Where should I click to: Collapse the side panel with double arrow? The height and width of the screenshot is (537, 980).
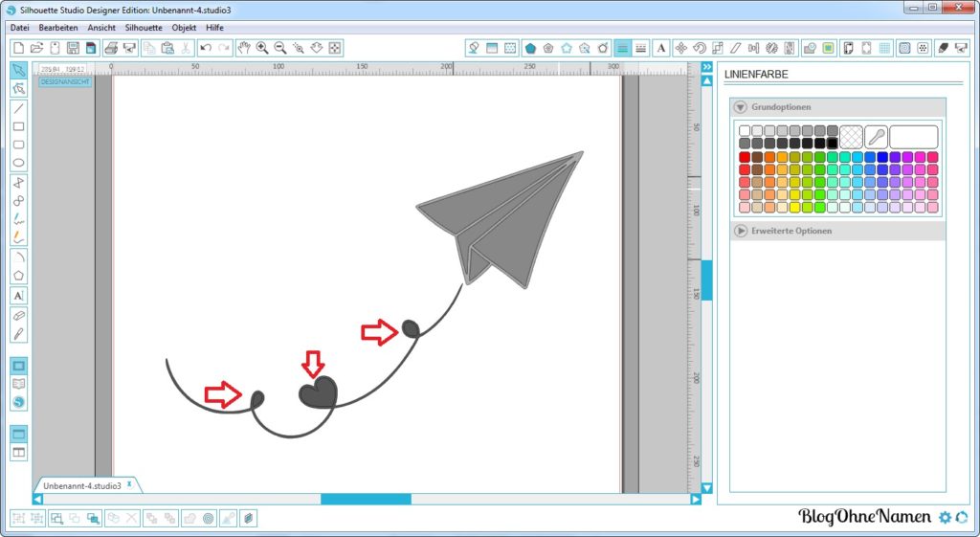706,67
